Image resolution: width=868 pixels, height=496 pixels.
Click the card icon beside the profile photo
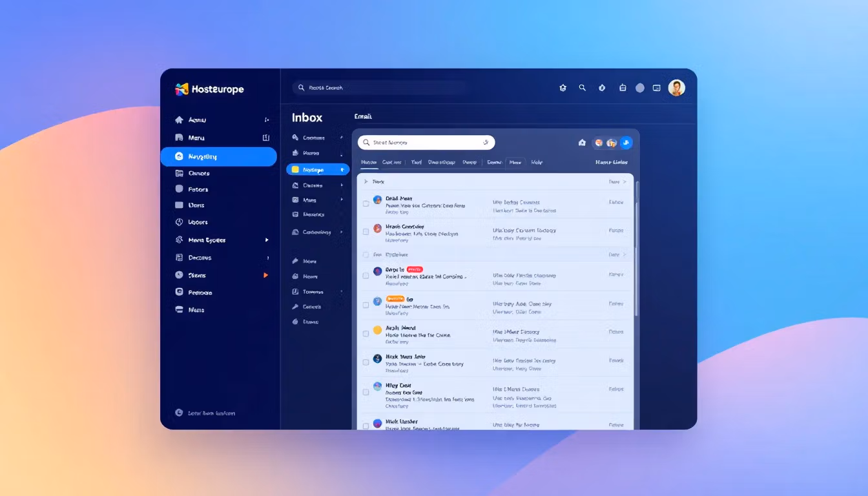[657, 88]
